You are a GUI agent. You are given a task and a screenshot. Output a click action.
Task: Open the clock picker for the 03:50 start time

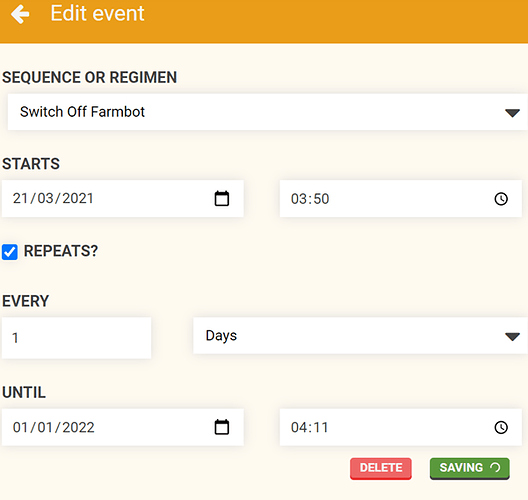tap(501, 199)
